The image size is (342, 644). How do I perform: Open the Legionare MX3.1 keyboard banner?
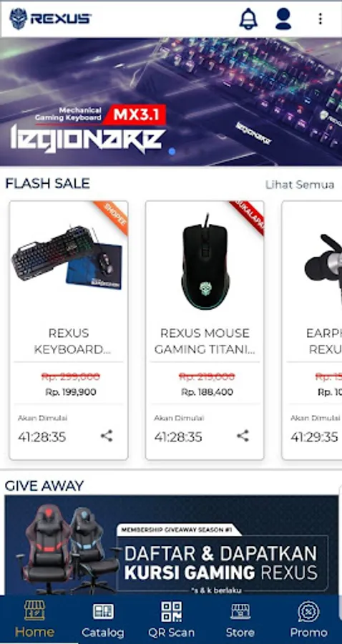click(x=171, y=102)
